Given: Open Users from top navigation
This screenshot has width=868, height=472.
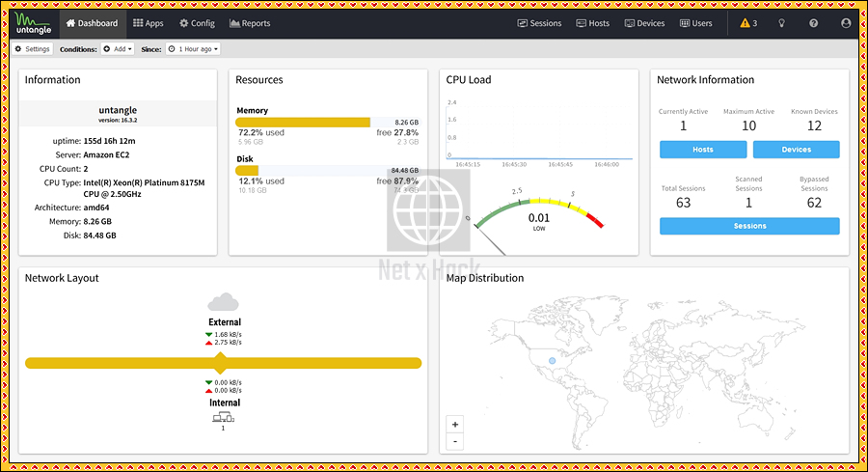Looking at the screenshot, I should click(695, 23).
